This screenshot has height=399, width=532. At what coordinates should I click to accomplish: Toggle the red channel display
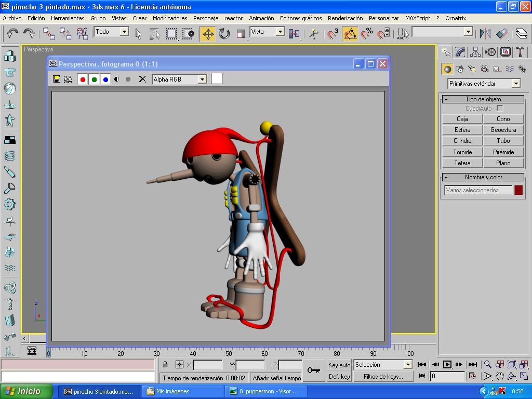click(x=83, y=79)
